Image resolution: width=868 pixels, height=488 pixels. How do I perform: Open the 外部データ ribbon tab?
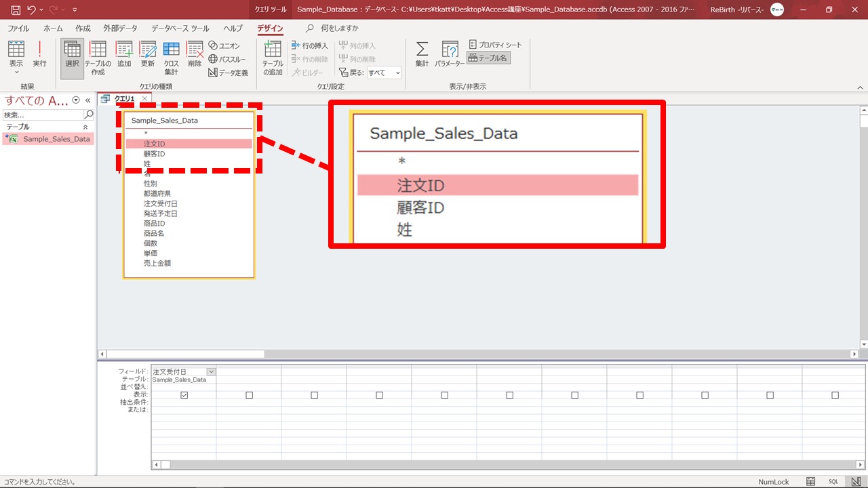(x=120, y=28)
